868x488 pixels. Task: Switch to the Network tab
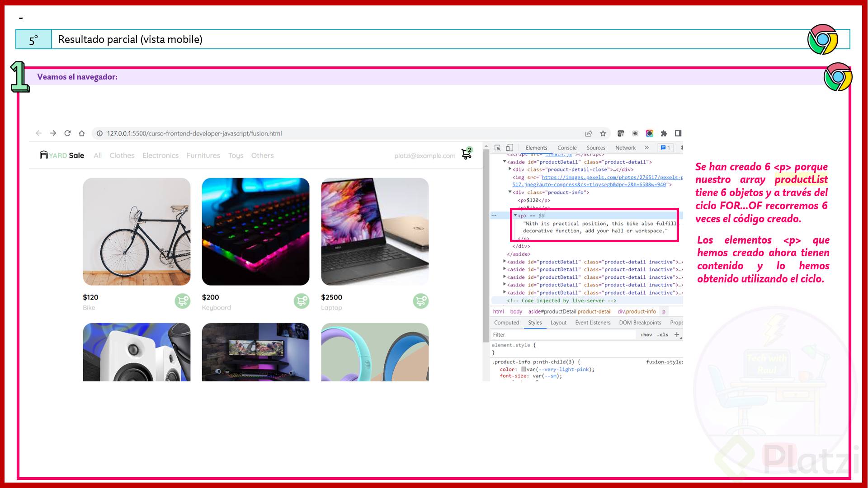(625, 148)
